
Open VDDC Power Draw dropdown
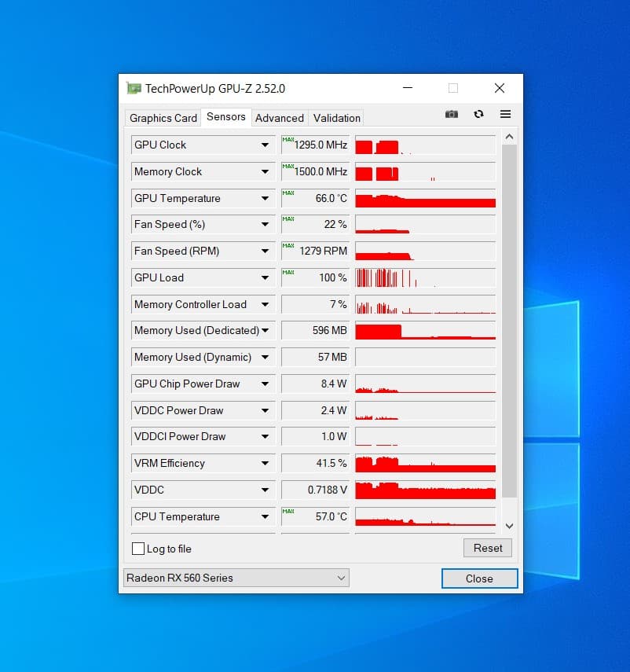coord(265,410)
